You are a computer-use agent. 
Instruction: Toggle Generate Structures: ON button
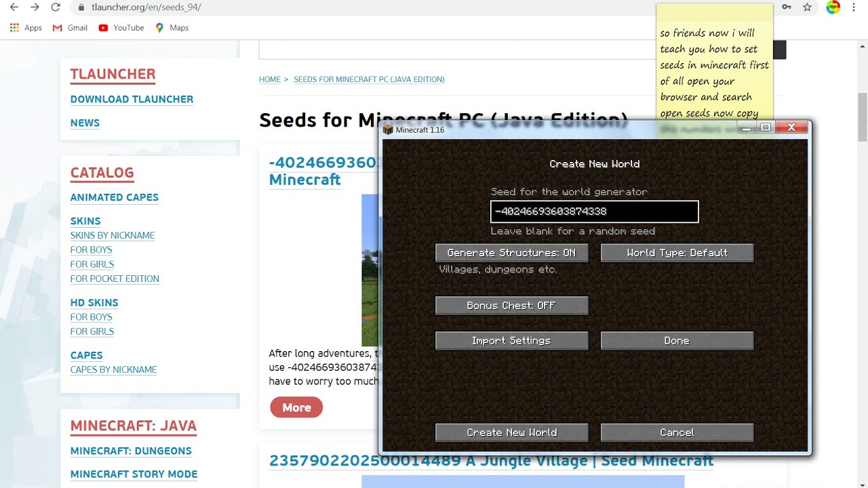pos(511,253)
